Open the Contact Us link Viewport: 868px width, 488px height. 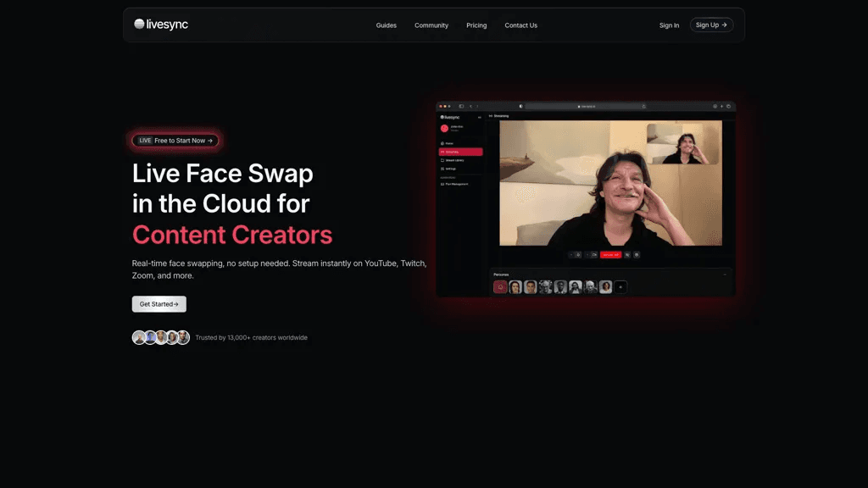click(521, 25)
